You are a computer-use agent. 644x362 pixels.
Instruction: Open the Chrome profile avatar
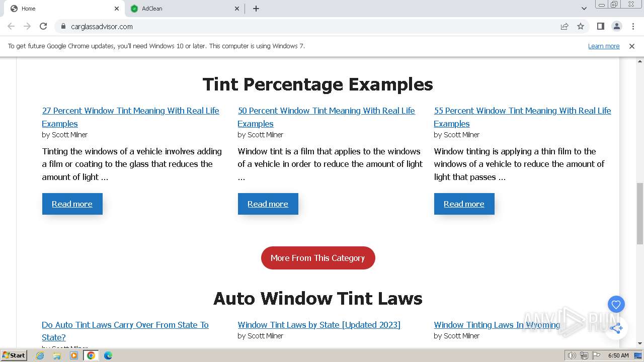pyautogui.click(x=616, y=26)
